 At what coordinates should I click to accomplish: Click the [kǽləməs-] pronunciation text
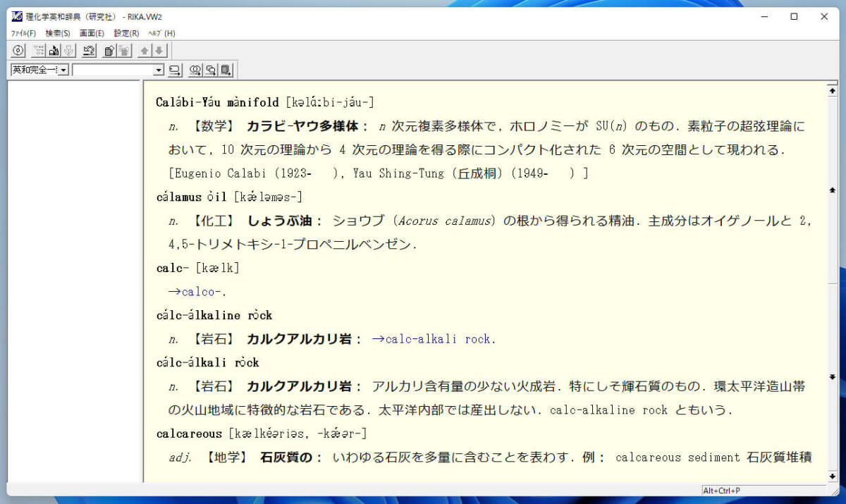tap(269, 197)
